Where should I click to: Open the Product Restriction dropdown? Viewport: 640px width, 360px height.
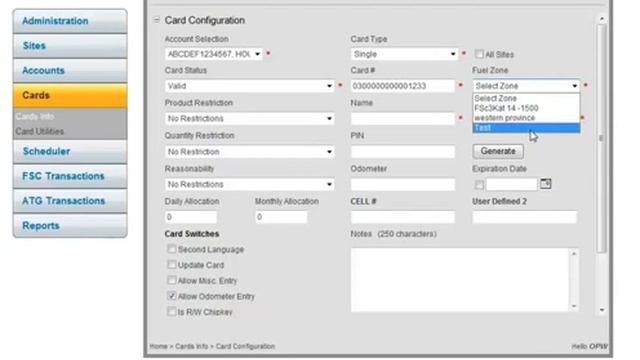click(x=249, y=119)
